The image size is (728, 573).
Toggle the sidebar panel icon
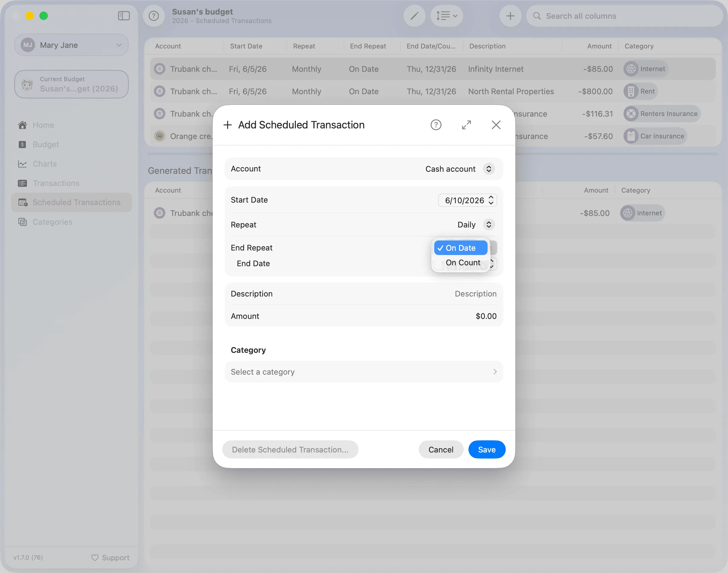point(124,16)
